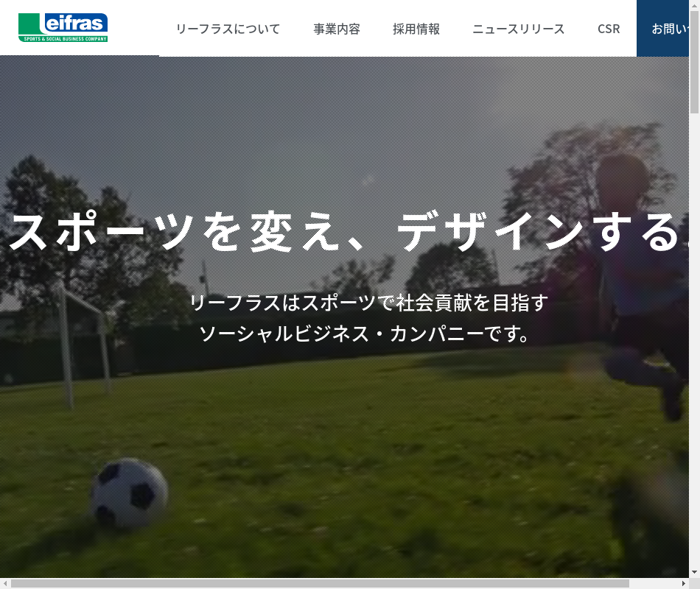Click the horizontal scrollbar thumb
The width and height of the screenshot is (700, 589).
click(x=320, y=584)
